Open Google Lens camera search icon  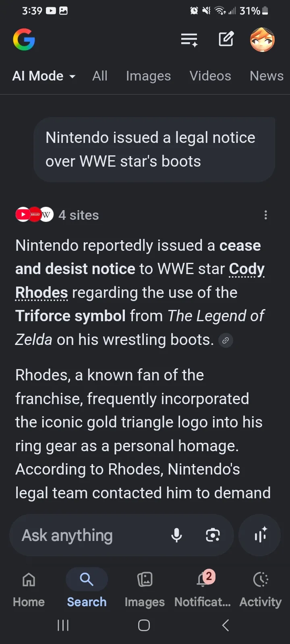(213, 535)
